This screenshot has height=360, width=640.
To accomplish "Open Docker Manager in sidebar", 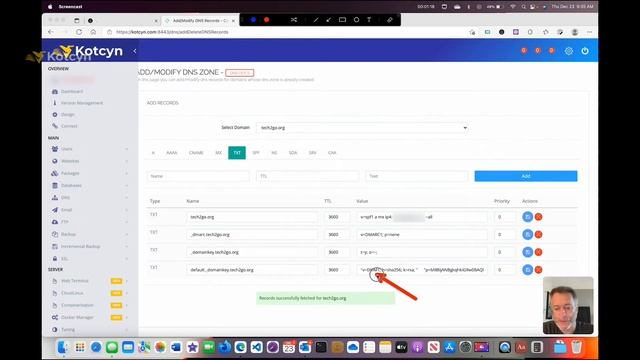I will click(x=77, y=317).
